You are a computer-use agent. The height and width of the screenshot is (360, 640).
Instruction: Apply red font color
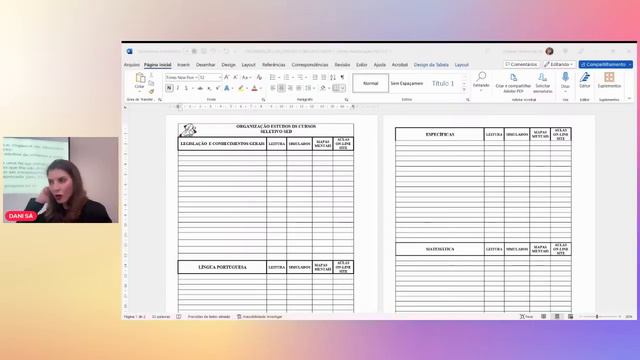(x=255, y=88)
